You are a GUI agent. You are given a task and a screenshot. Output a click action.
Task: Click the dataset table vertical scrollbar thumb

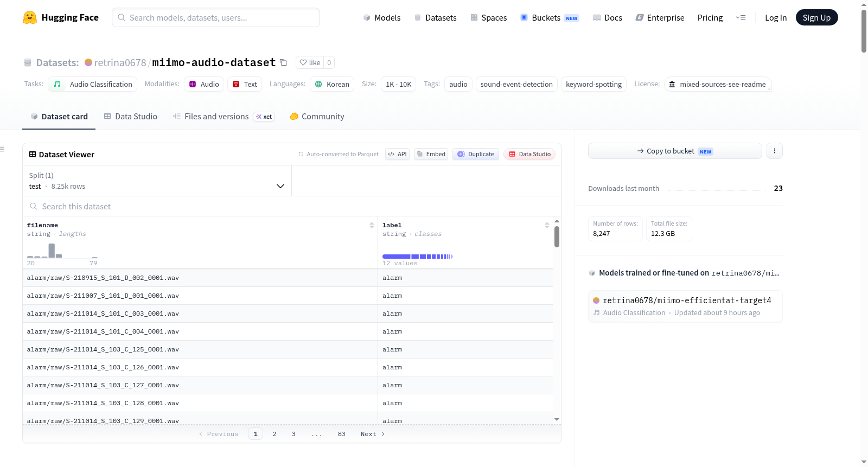coord(557,236)
